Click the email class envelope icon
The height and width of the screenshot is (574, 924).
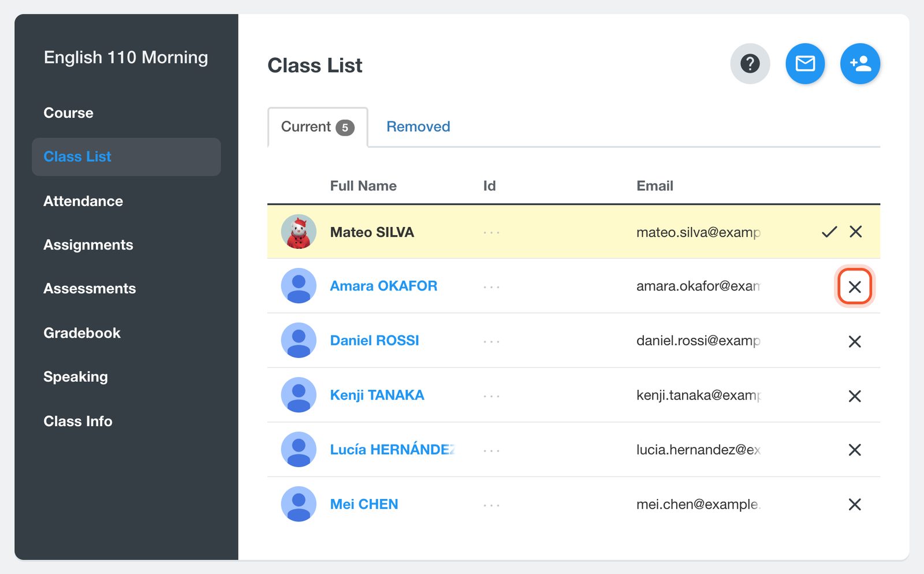pos(805,64)
